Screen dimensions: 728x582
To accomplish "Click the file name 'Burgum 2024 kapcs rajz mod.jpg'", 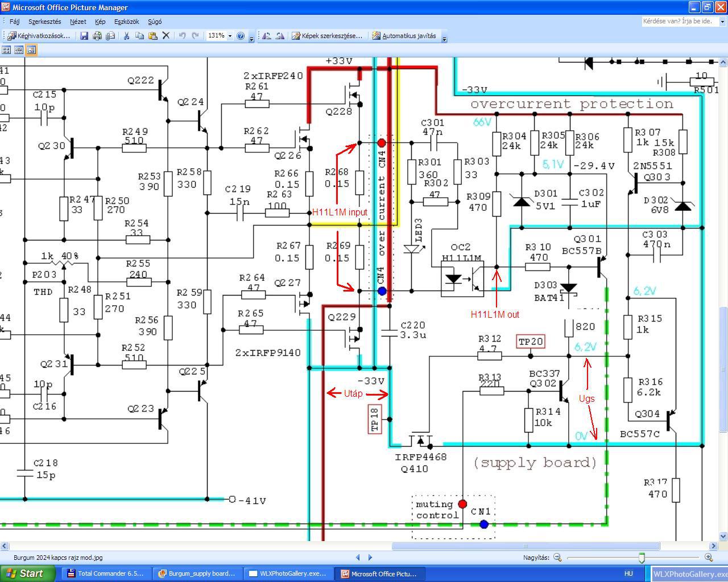I will [58, 558].
